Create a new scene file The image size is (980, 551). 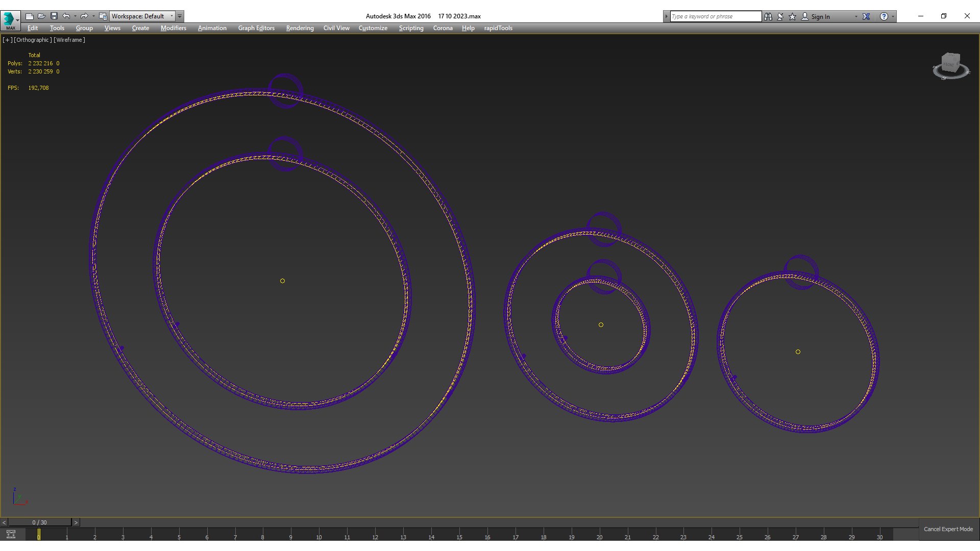tap(30, 16)
